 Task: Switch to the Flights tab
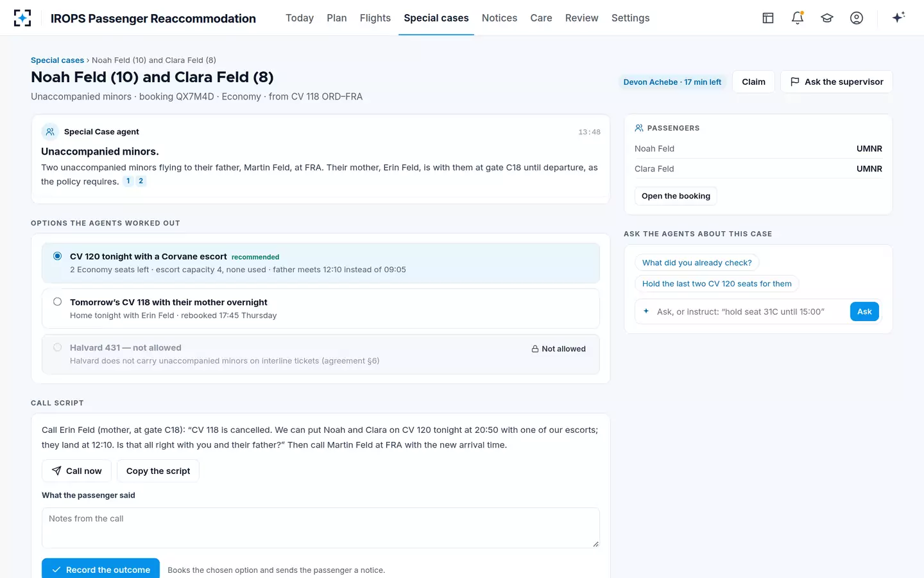(375, 18)
